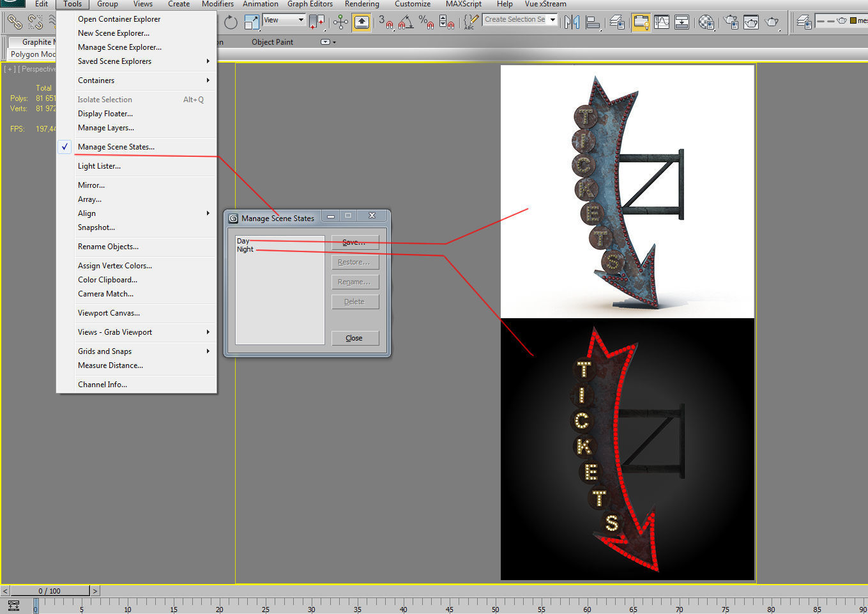Toggle the highlighted Graphite Modeling Tools icon

pos(641,22)
